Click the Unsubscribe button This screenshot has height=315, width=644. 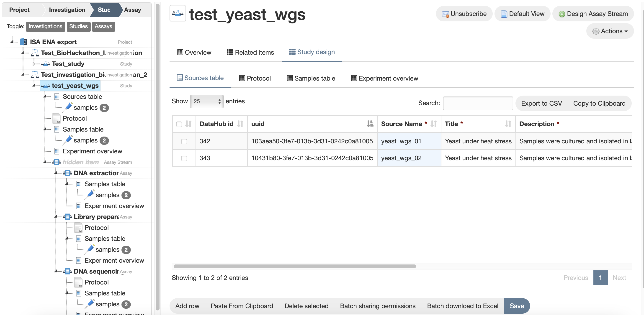[x=464, y=14]
